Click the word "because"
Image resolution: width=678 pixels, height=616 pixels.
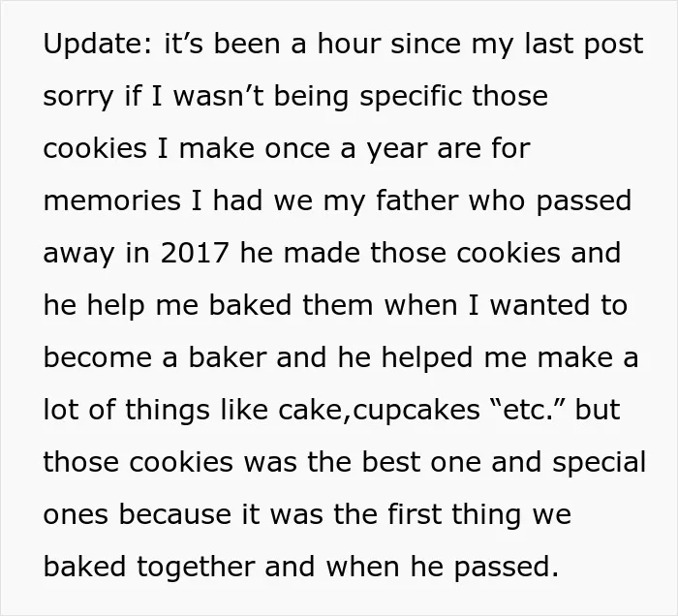(x=174, y=514)
